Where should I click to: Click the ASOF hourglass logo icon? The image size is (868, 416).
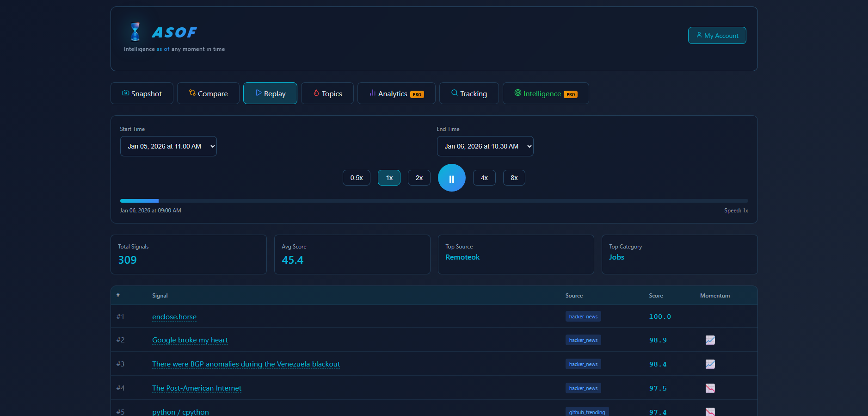[x=135, y=31]
